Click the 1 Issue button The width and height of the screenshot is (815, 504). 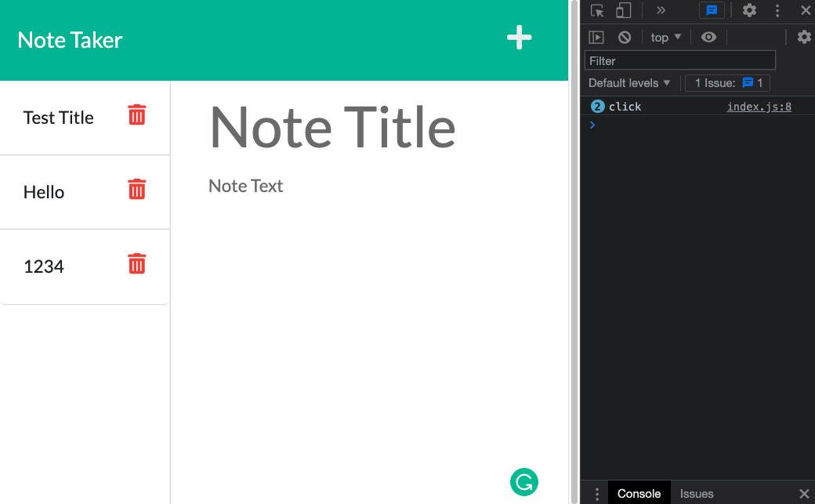point(727,83)
